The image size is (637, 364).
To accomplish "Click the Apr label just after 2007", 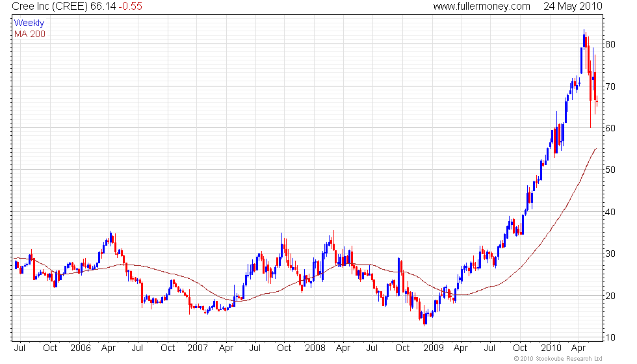I will click(226, 348).
